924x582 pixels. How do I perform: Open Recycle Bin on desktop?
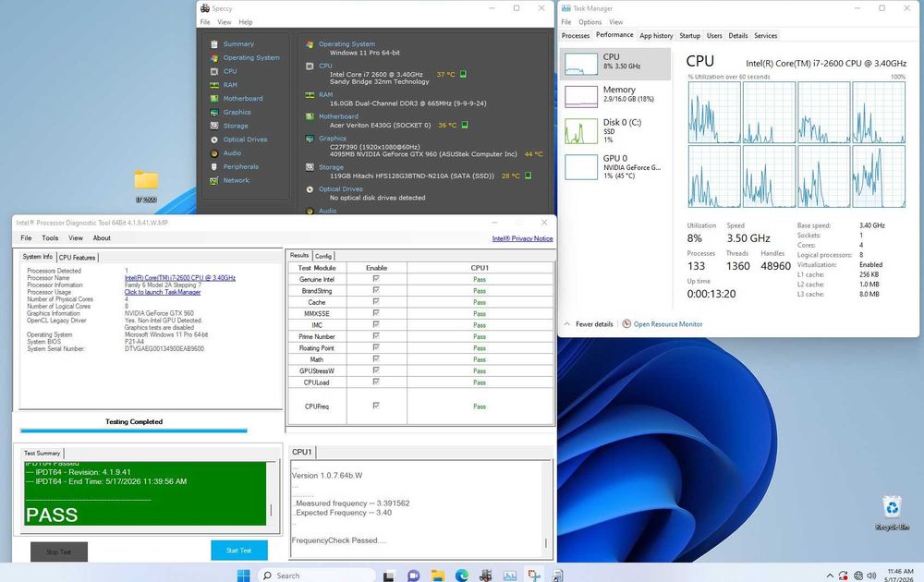click(893, 513)
